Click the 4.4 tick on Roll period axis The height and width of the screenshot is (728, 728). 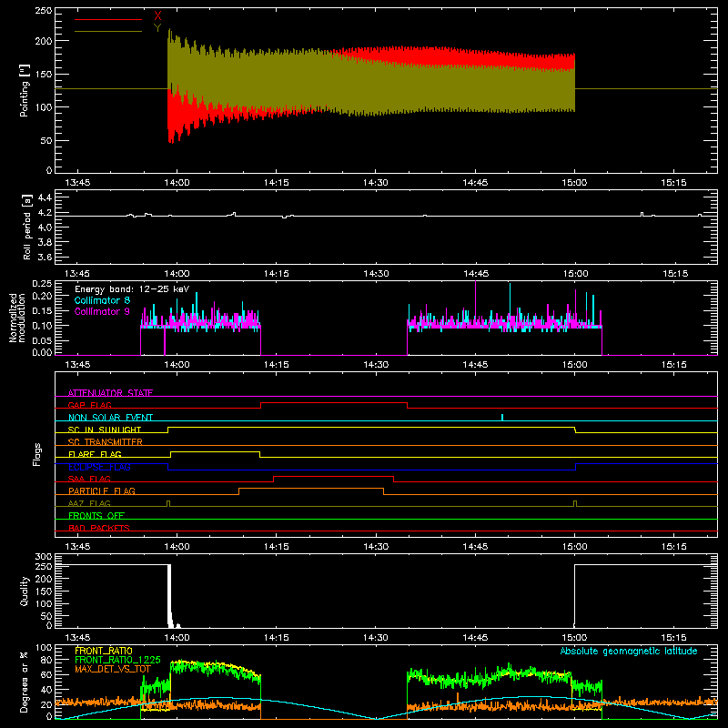[44, 197]
